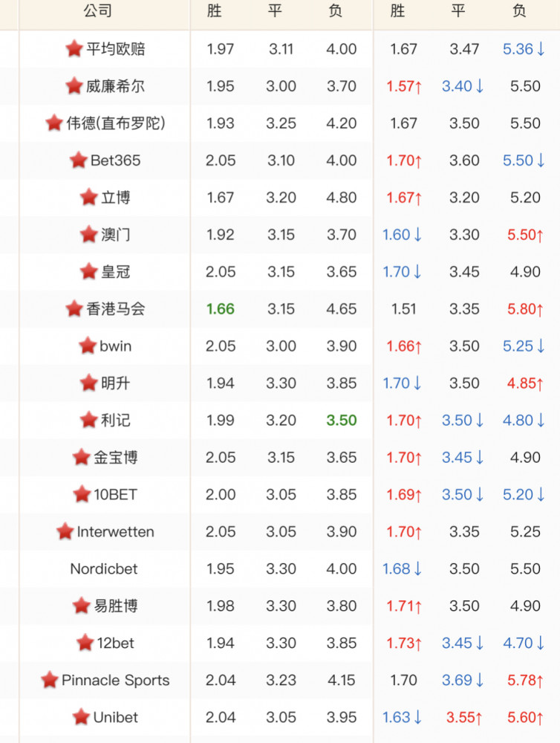Click 4.15 initial odds for Pinnacle Sports
The image size is (560, 743).
pos(341,681)
